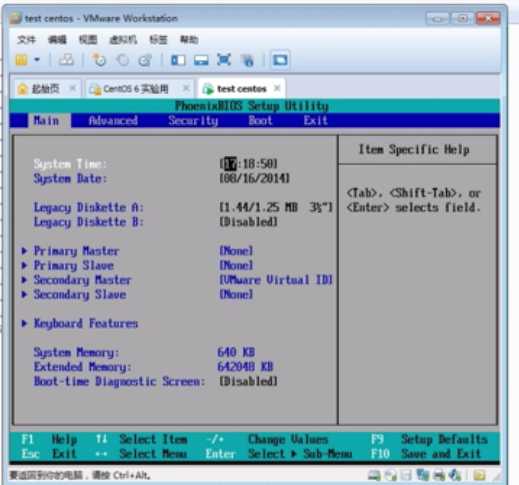Close the CentOS 6 实验用 tab

[187, 89]
